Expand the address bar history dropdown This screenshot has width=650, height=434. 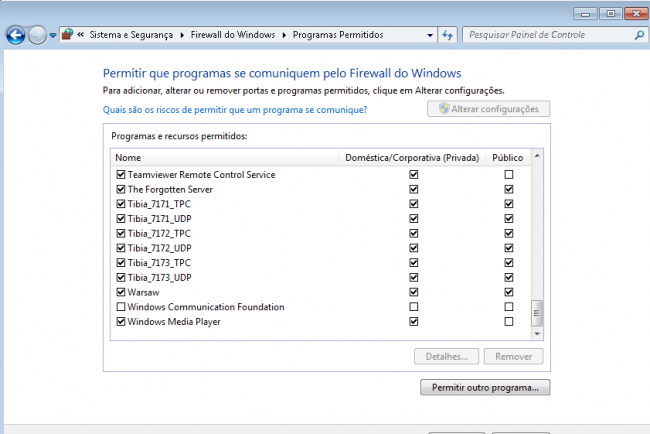(x=430, y=35)
